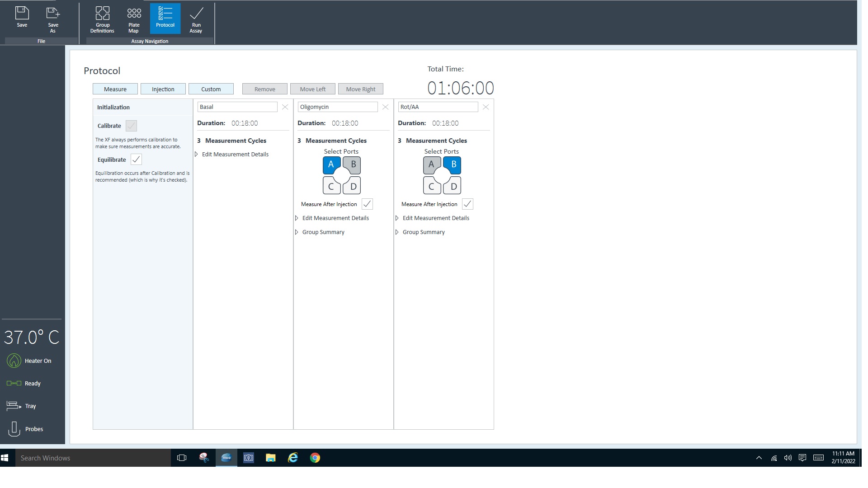The image size is (868, 488).
Task: Click the Measure button
Action: (x=115, y=89)
